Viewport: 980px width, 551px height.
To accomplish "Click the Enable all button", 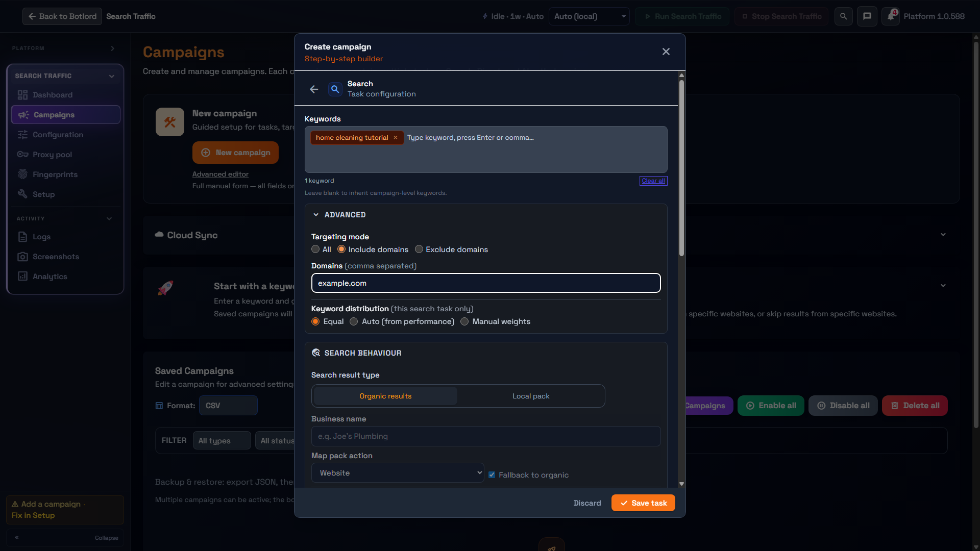I will pyautogui.click(x=771, y=406).
